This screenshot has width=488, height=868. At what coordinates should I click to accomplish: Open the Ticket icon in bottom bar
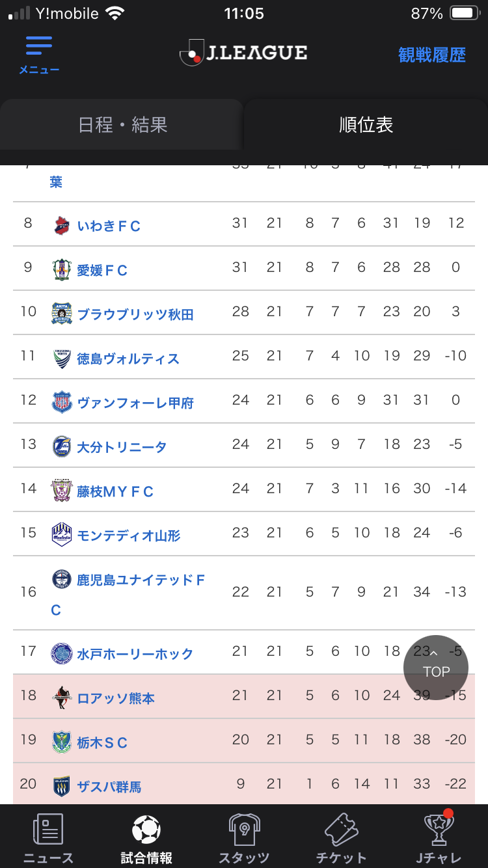342,830
